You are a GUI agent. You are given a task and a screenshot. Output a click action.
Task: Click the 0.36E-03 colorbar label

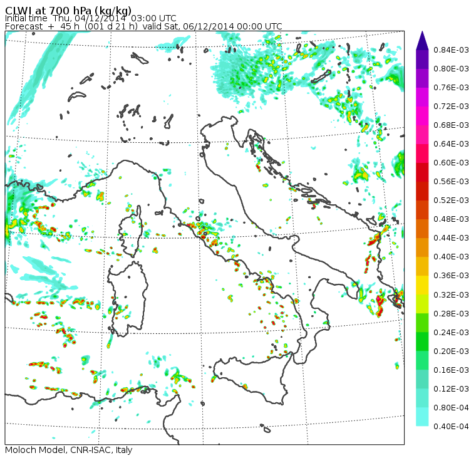tap(451, 276)
